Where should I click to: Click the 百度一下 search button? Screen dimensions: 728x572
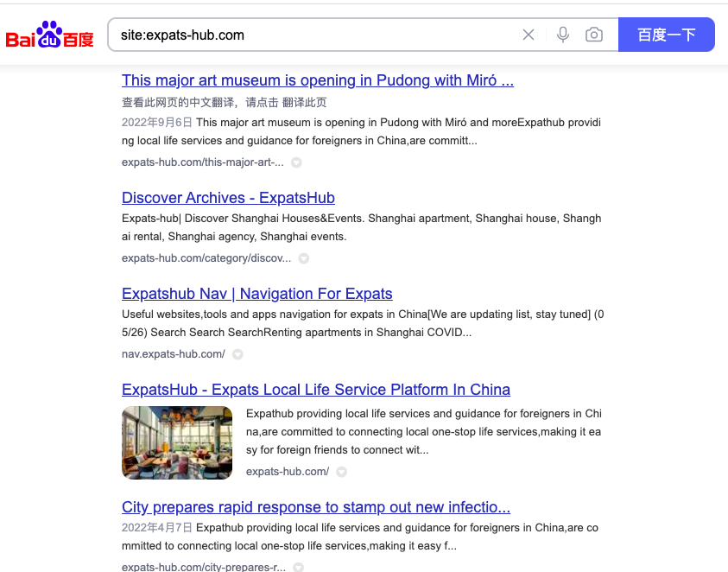pos(666,35)
